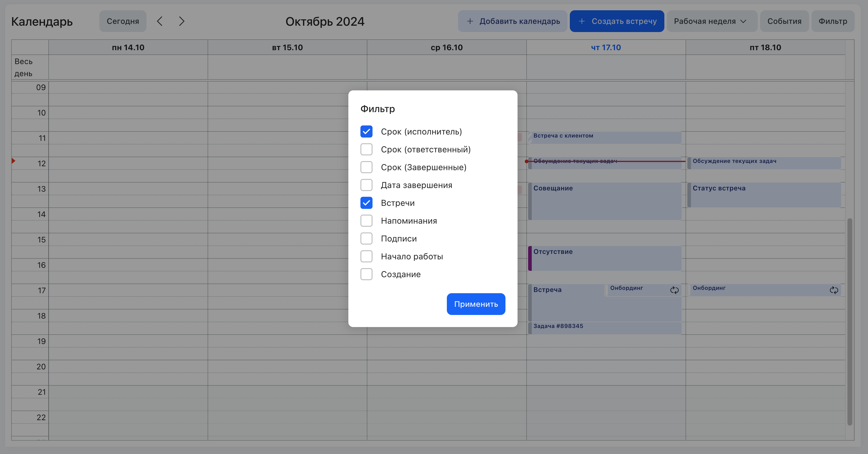The height and width of the screenshot is (454, 868).
Task: Click Весь день row label
Action: click(24, 67)
